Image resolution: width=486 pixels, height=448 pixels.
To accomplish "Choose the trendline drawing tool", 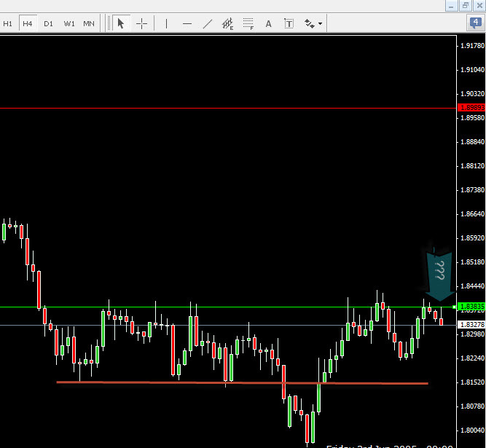I will (208, 23).
